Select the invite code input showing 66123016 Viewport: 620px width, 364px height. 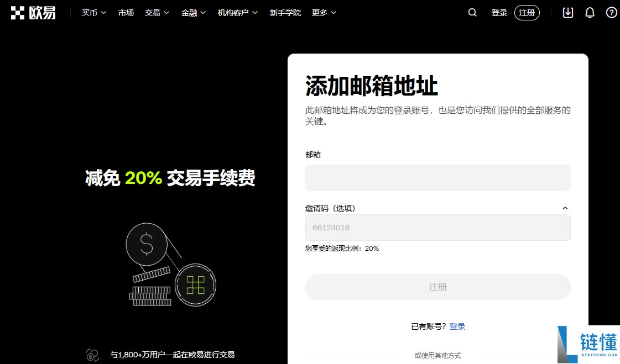point(437,227)
